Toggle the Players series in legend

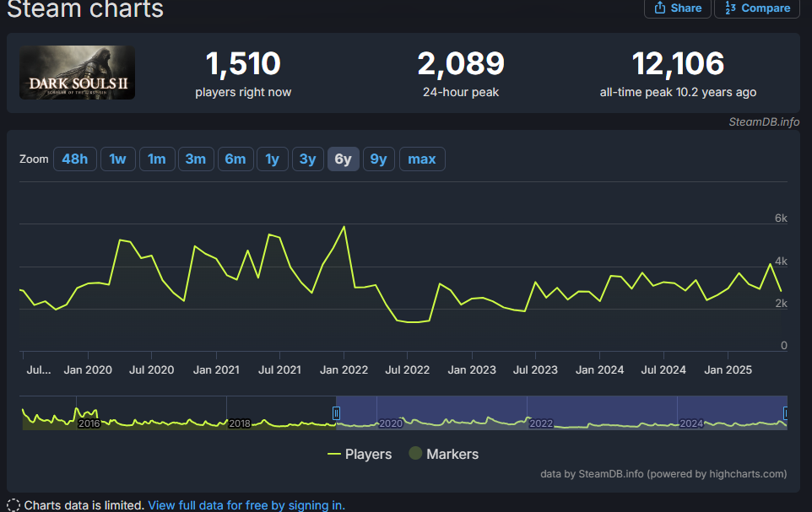360,454
